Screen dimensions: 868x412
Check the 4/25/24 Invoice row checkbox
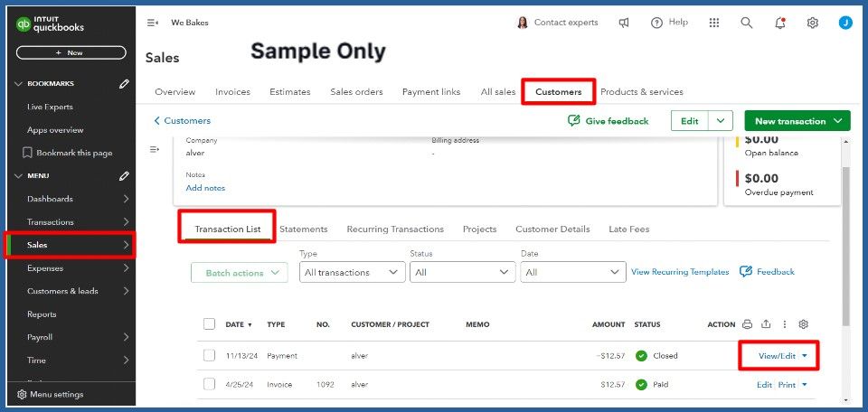coord(209,384)
